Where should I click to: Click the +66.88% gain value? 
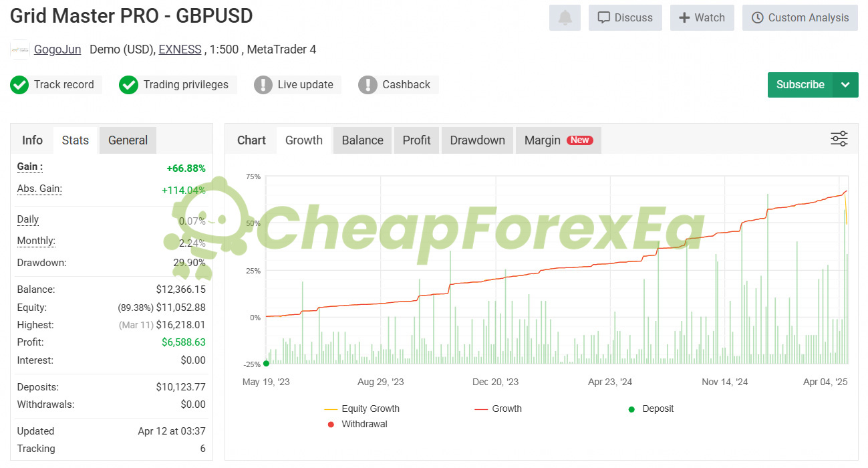186,168
